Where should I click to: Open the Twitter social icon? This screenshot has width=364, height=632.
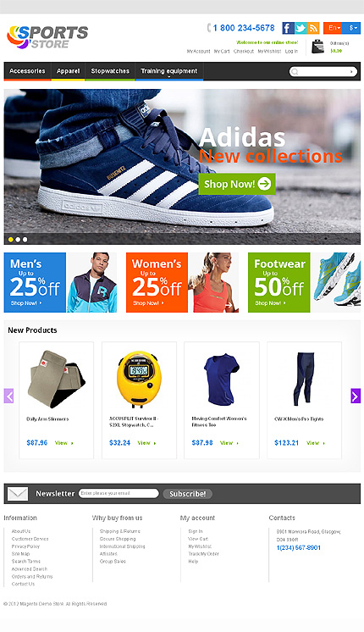point(301,28)
